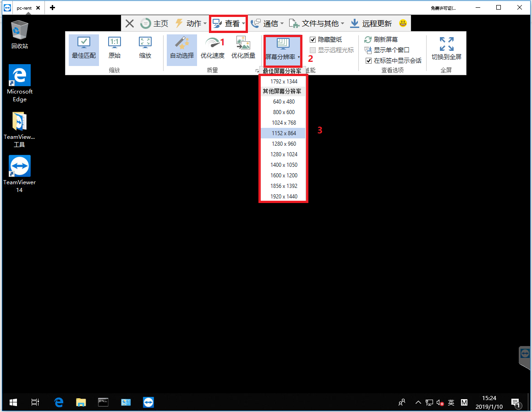Click the smiley feedback icon
Screen dimensions: 532x412
[x=403, y=23]
